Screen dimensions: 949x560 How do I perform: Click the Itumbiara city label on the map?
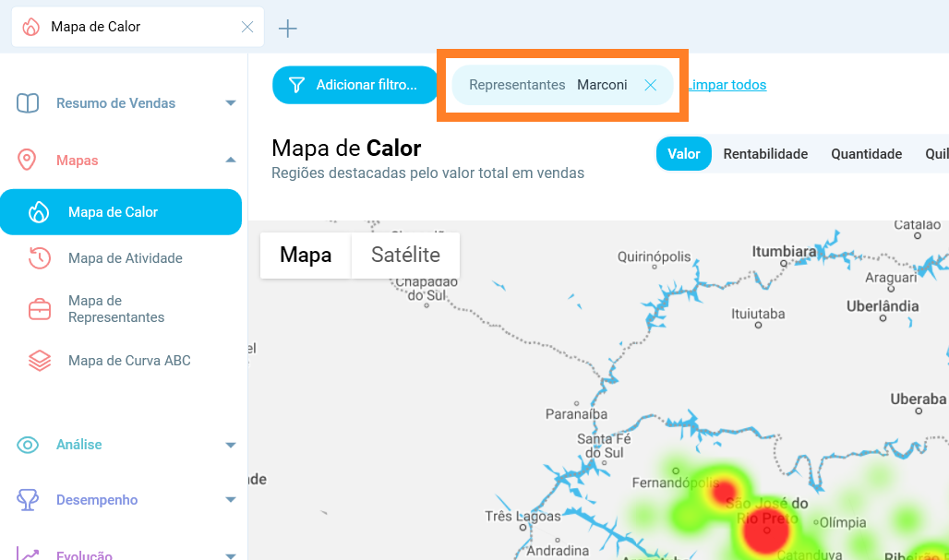[x=784, y=251]
